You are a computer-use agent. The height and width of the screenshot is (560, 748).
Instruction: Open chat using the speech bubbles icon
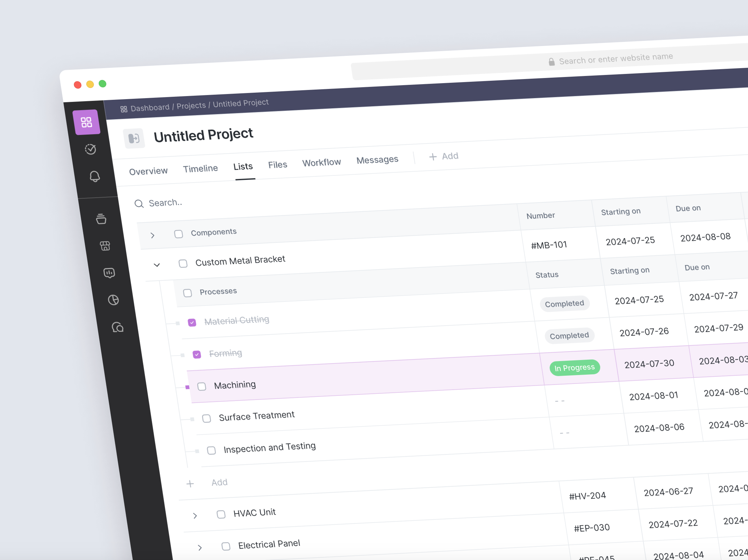coord(118,327)
